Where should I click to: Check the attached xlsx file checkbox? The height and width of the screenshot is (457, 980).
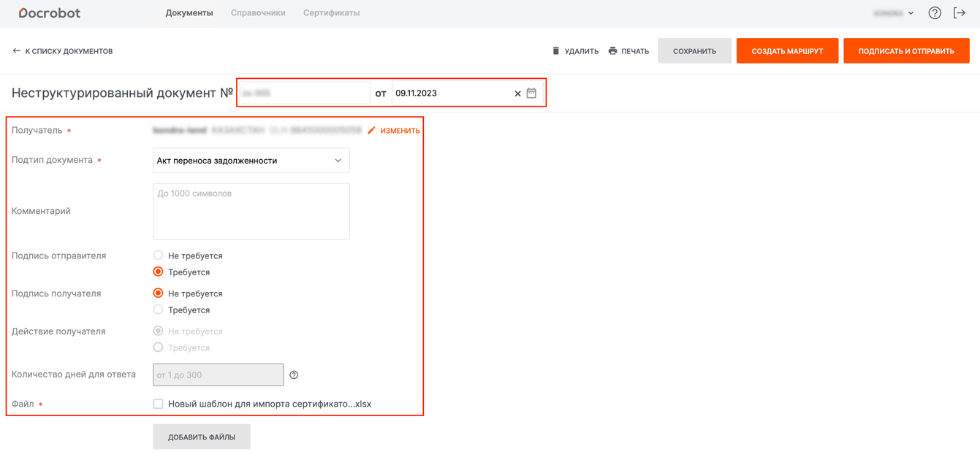click(x=158, y=404)
